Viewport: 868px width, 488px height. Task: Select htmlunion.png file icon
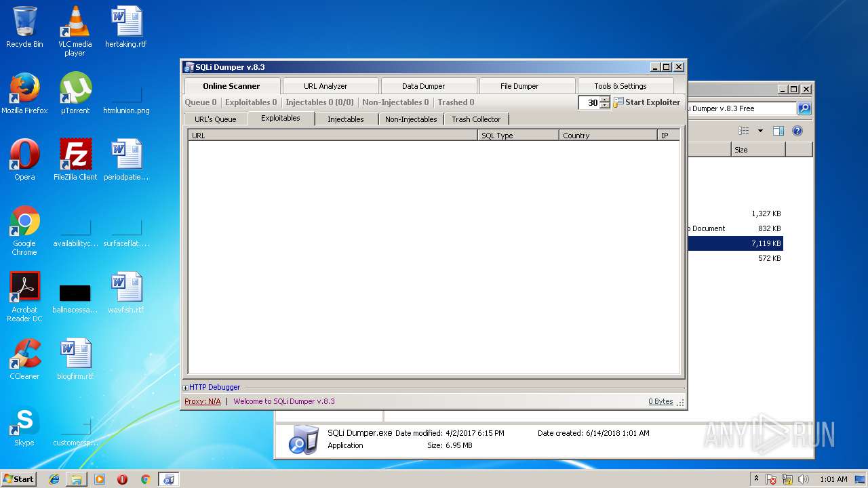click(x=126, y=98)
